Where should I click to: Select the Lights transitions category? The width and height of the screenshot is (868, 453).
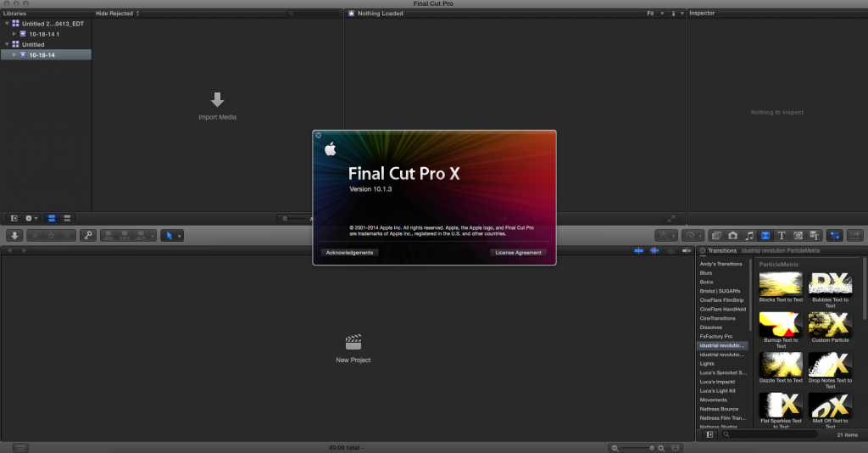pos(707,364)
